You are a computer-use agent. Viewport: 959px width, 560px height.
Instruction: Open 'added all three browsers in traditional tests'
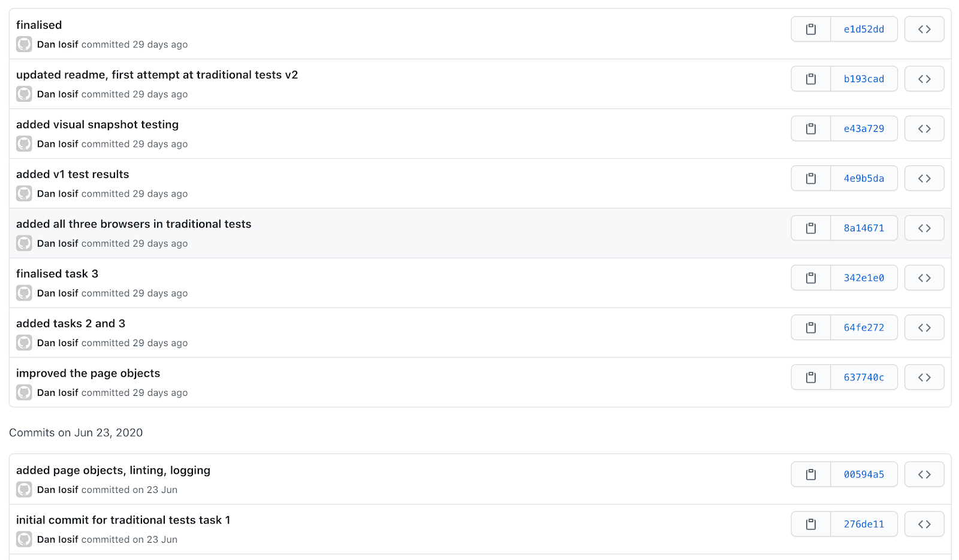(133, 224)
